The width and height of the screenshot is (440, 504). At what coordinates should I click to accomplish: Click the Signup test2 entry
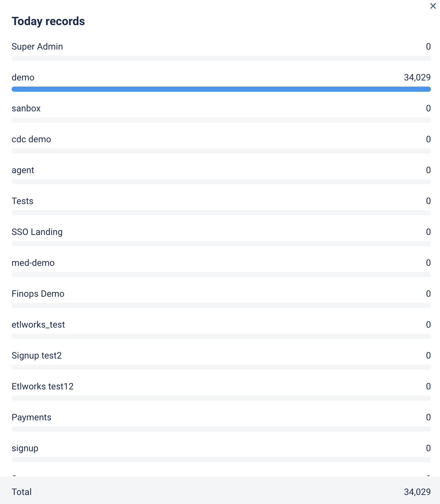tap(37, 356)
